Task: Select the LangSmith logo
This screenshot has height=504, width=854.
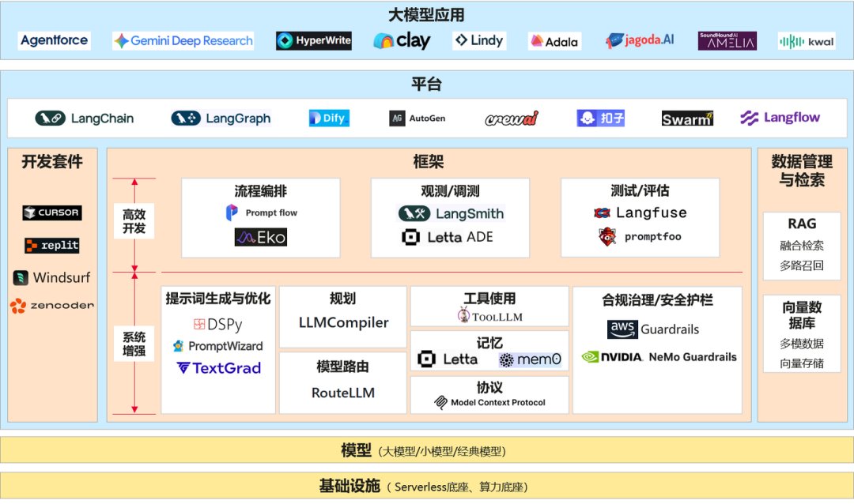Action: pyautogui.click(x=451, y=213)
